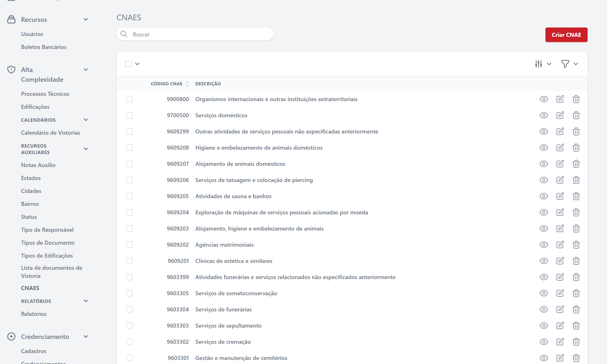
Task: Edit the Agências matrimoniais CNAE entry
Action: (x=560, y=244)
